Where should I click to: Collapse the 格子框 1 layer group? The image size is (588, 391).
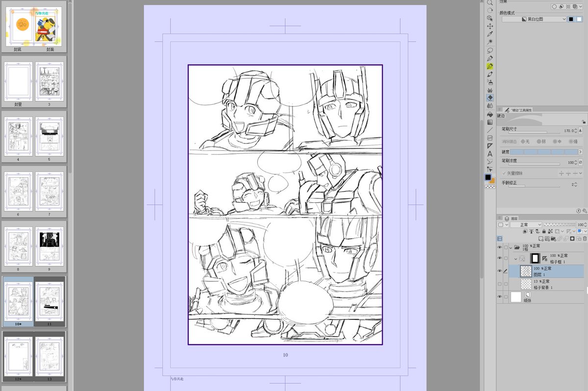(515, 258)
